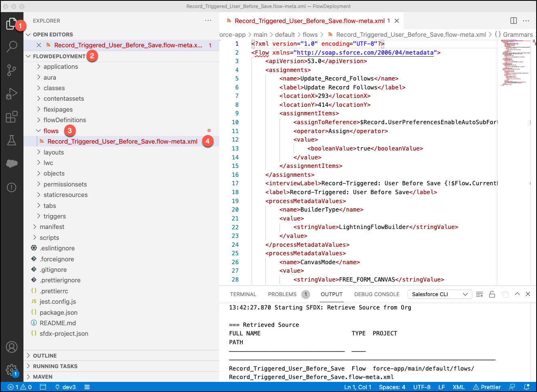Toggle auto-scroll lock in the Output panel
This screenshot has width=537, height=392.
pyautogui.click(x=492, y=294)
